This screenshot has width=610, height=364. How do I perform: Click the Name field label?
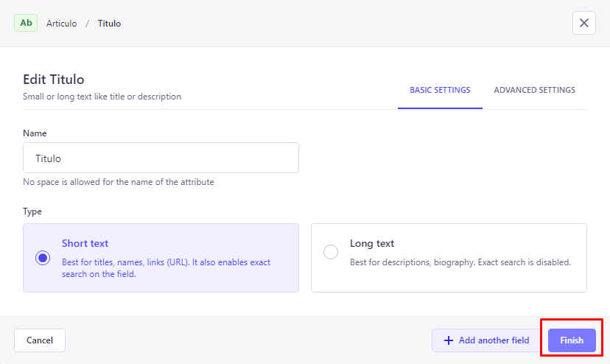[x=35, y=133]
